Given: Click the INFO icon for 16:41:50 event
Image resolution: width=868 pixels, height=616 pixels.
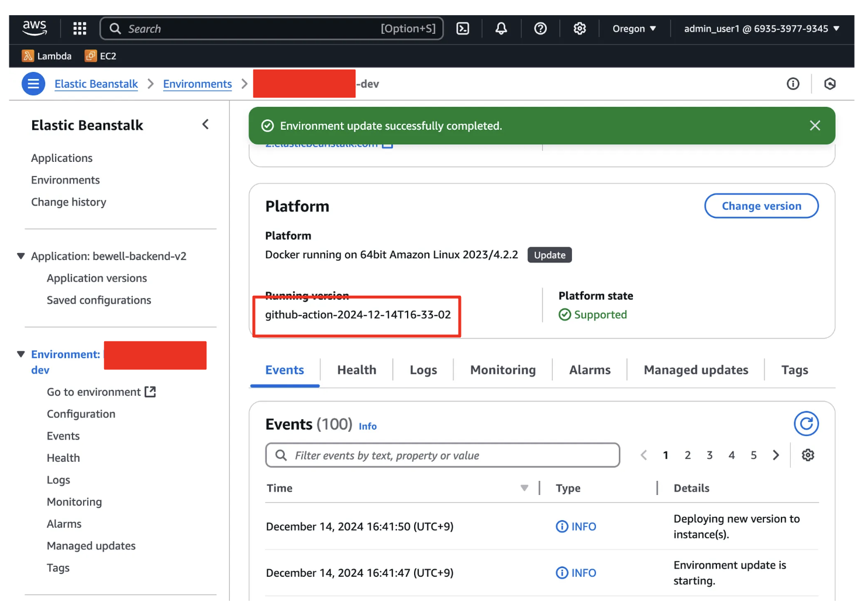Looking at the screenshot, I should 562,526.
